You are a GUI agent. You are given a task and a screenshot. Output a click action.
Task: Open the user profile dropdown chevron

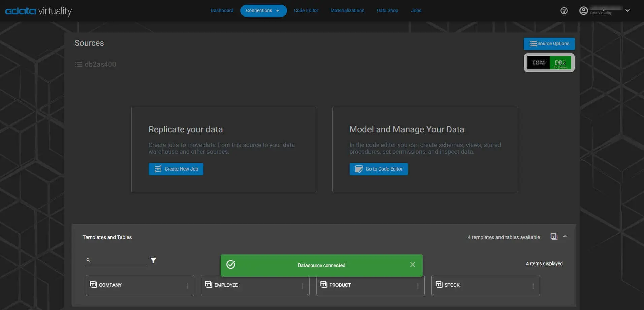click(627, 11)
